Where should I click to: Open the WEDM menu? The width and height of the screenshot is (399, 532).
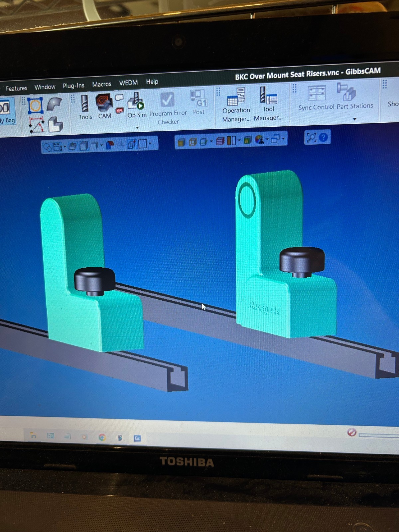(128, 83)
